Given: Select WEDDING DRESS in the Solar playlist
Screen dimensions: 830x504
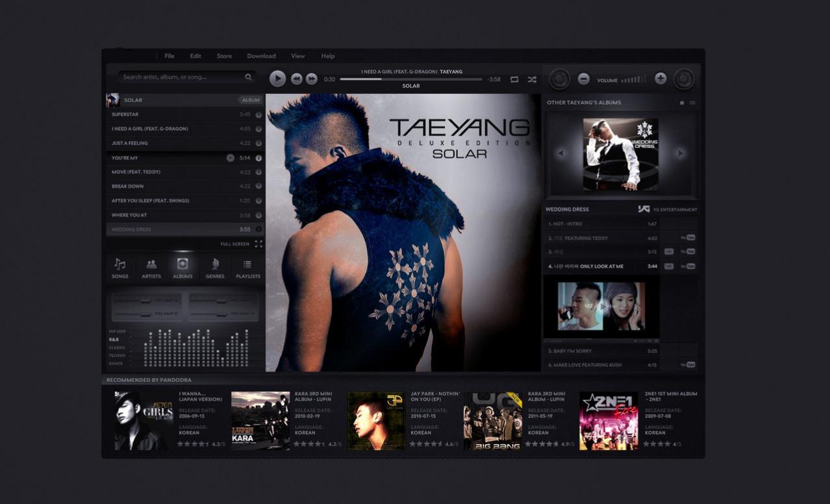Looking at the screenshot, I should 185,229.
